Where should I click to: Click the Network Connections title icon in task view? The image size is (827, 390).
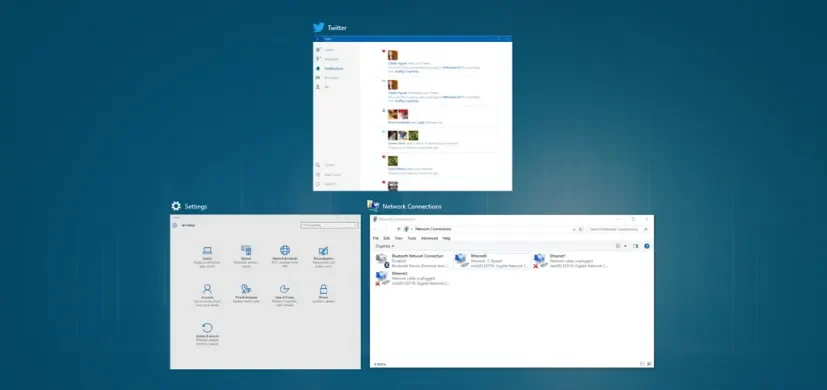(373, 206)
